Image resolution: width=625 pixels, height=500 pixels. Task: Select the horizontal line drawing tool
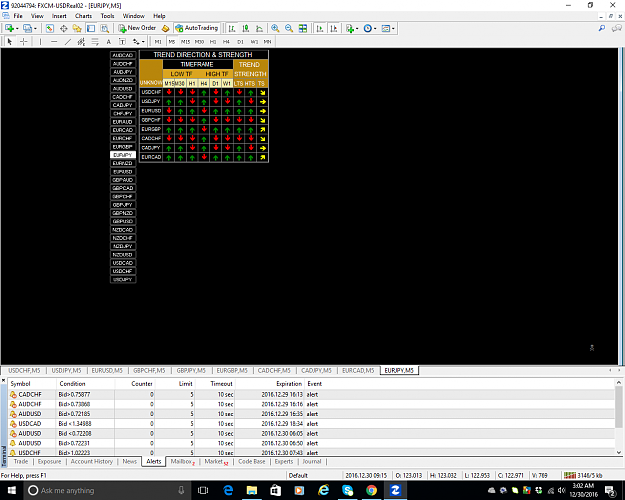[54, 41]
